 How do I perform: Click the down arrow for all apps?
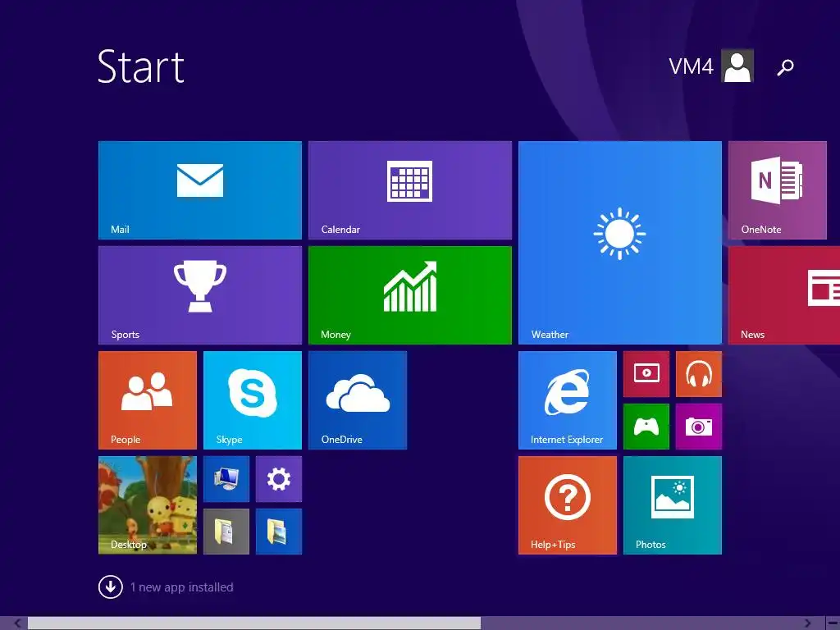click(111, 587)
